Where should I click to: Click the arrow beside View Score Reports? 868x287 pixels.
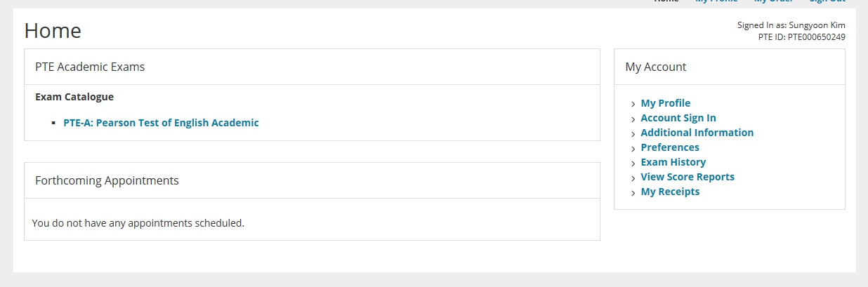point(633,178)
